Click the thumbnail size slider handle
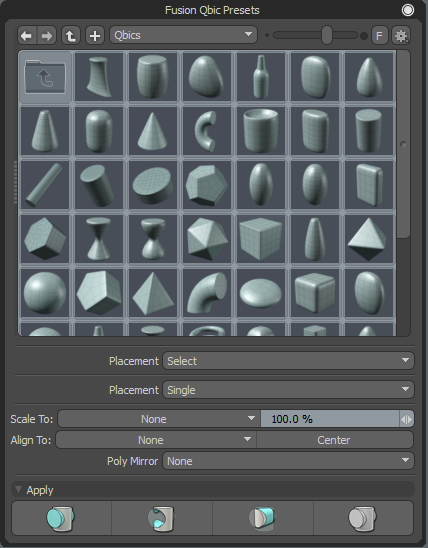This screenshot has width=428, height=548. point(327,35)
